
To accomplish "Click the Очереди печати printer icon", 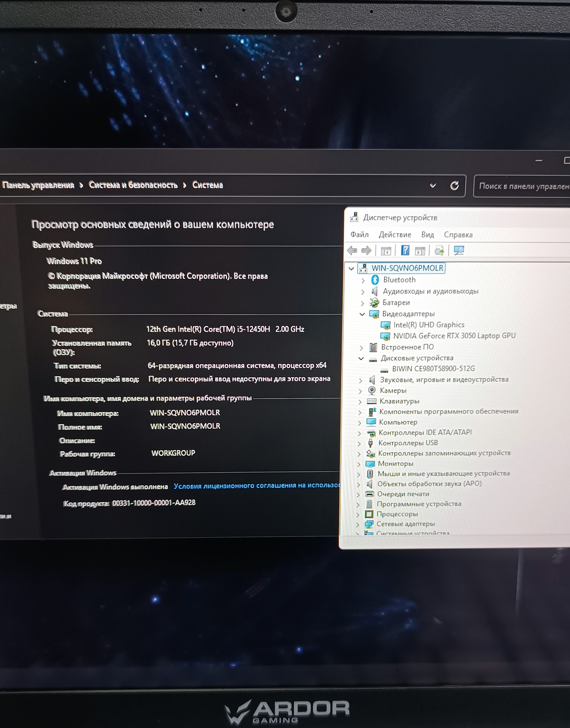I will 369,494.
